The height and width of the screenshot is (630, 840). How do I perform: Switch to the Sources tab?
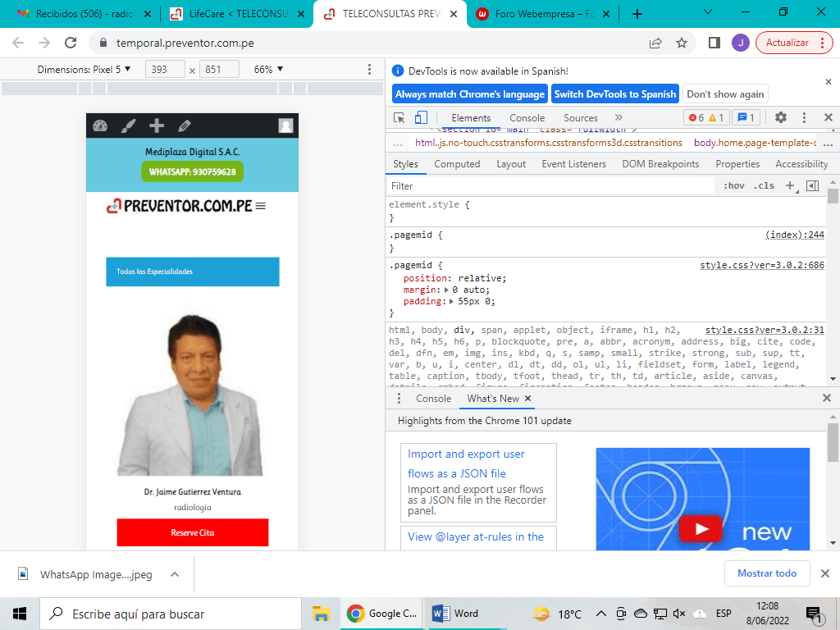pos(580,118)
